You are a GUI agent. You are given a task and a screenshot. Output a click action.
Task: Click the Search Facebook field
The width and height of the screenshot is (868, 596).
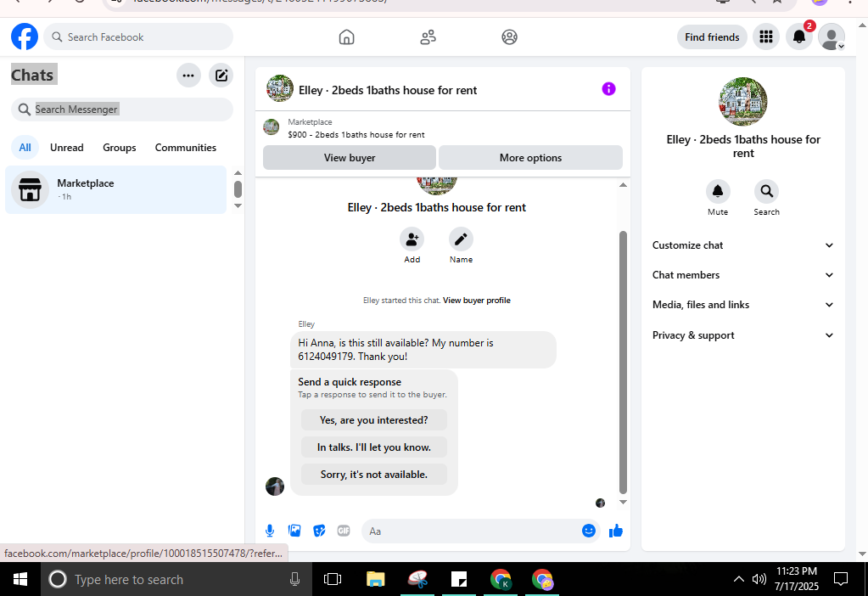pyautogui.click(x=138, y=37)
